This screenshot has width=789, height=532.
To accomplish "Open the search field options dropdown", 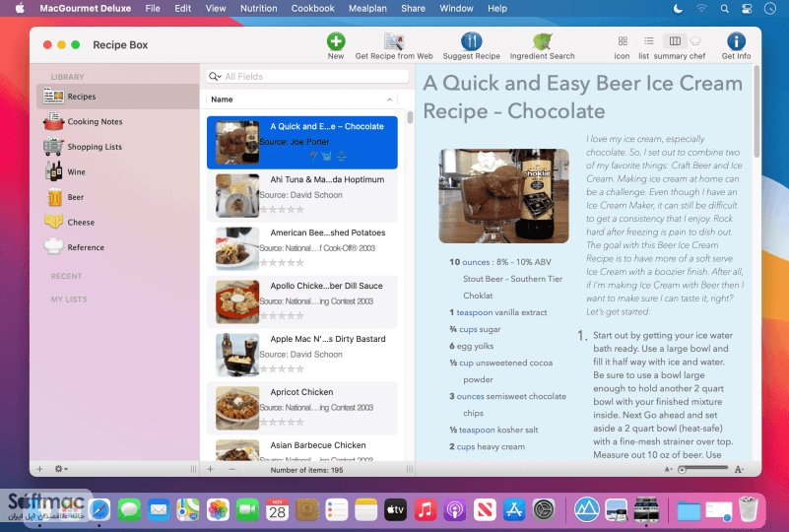I will (x=216, y=77).
